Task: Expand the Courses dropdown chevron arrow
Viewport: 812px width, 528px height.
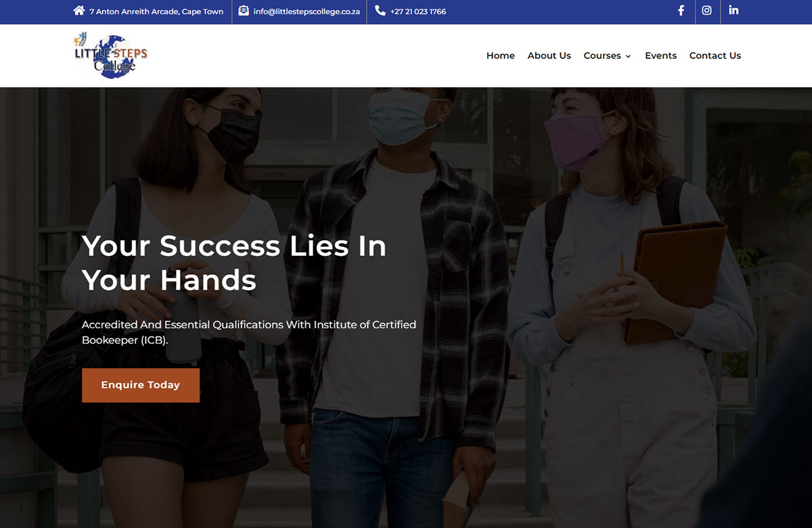Action: (x=628, y=56)
